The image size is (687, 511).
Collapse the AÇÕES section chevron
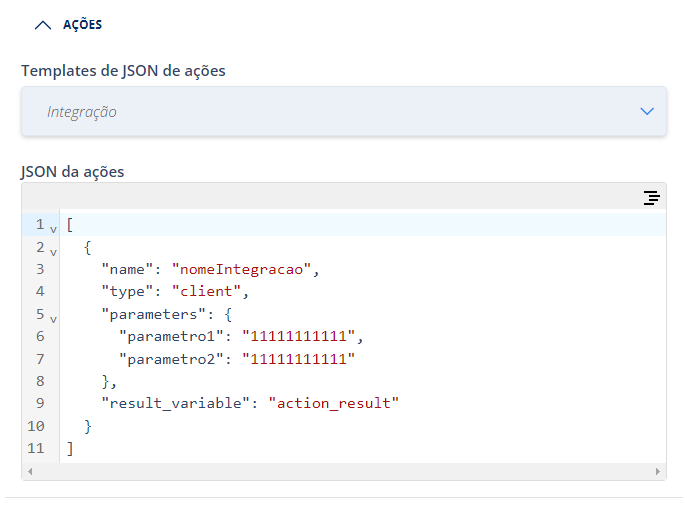click(x=43, y=25)
